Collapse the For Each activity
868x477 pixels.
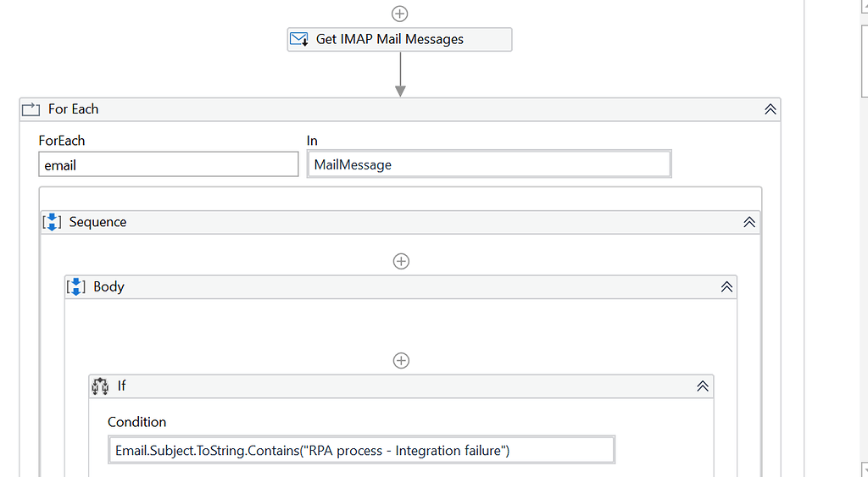(x=770, y=109)
